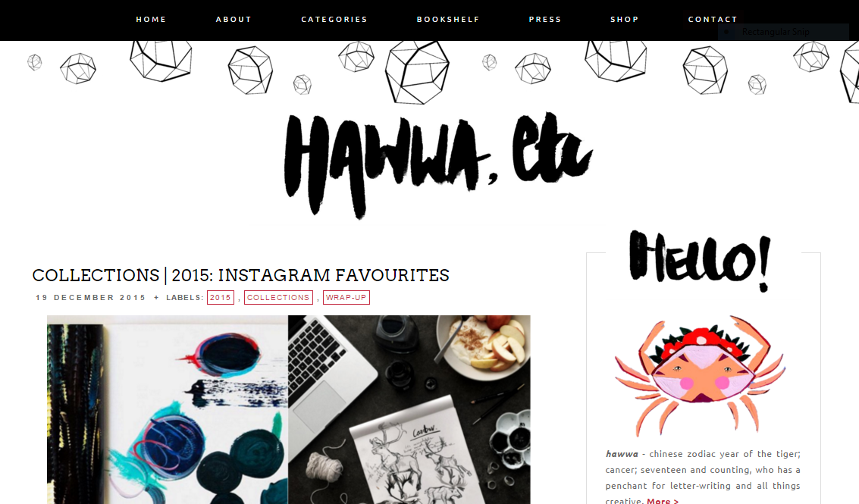Click the crab illustration in sidebar
Viewport: 859px width, 504px height.
pos(700,375)
